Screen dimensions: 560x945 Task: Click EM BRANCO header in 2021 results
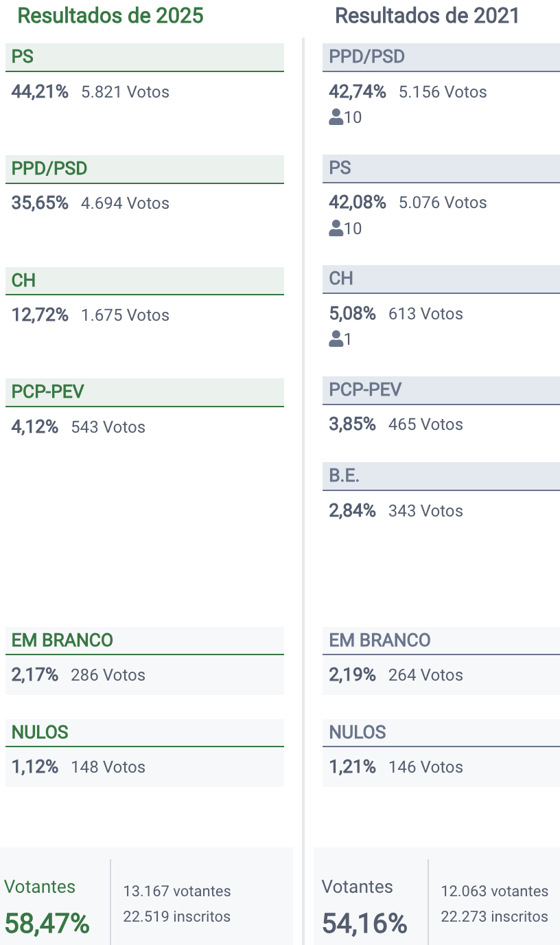(441, 640)
